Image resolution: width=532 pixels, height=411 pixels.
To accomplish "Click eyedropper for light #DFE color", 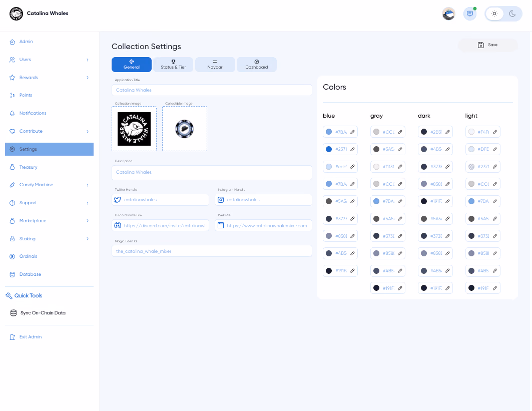I will click(x=495, y=149).
